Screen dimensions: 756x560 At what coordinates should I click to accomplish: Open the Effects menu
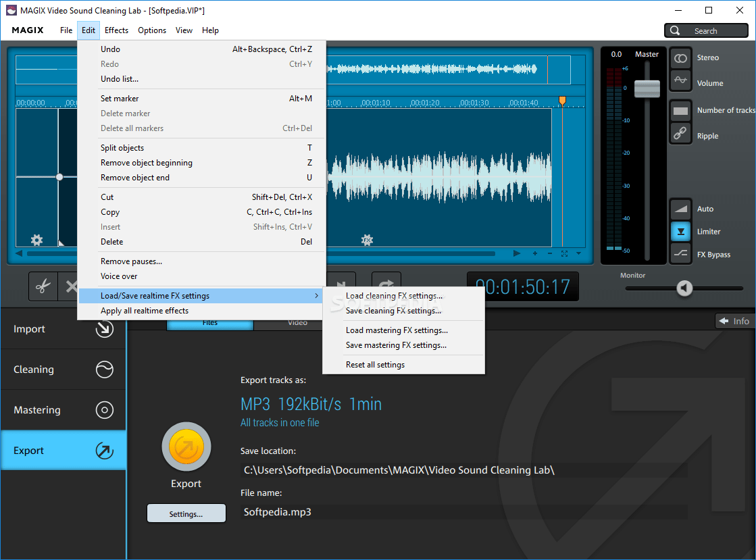tap(116, 30)
